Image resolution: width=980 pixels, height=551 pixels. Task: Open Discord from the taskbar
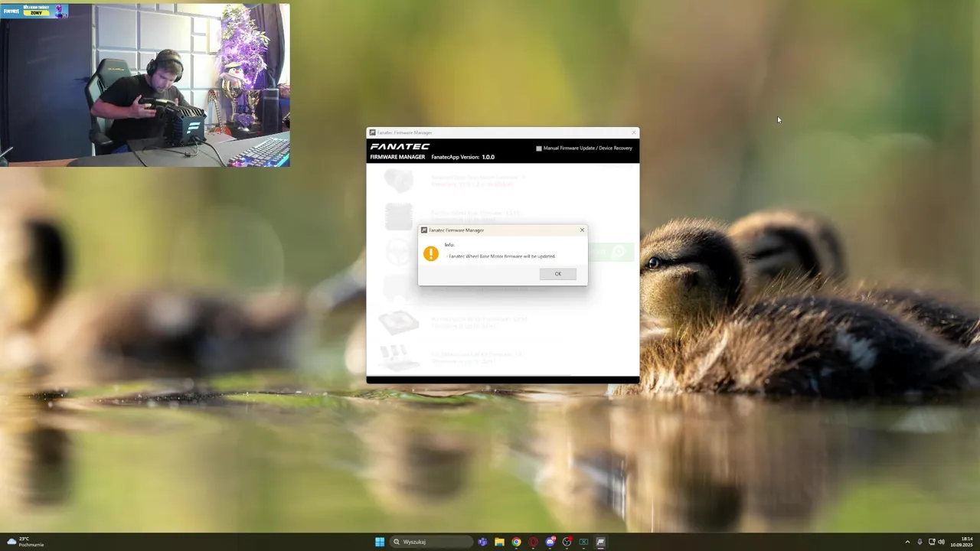click(x=550, y=542)
